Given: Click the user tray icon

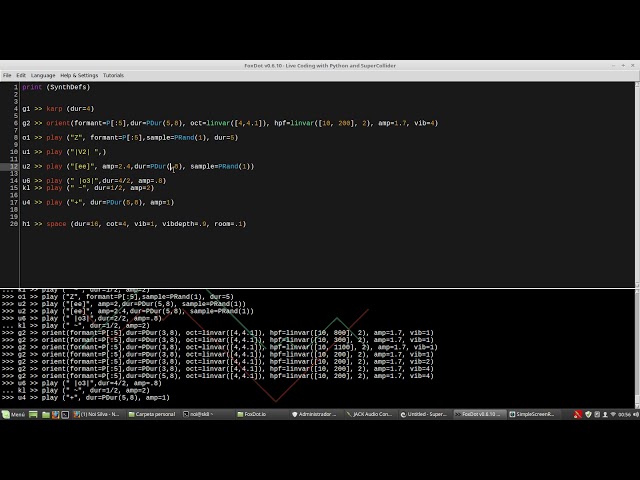Looking at the screenshot, I should pyautogui.click(x=605, y=414).
